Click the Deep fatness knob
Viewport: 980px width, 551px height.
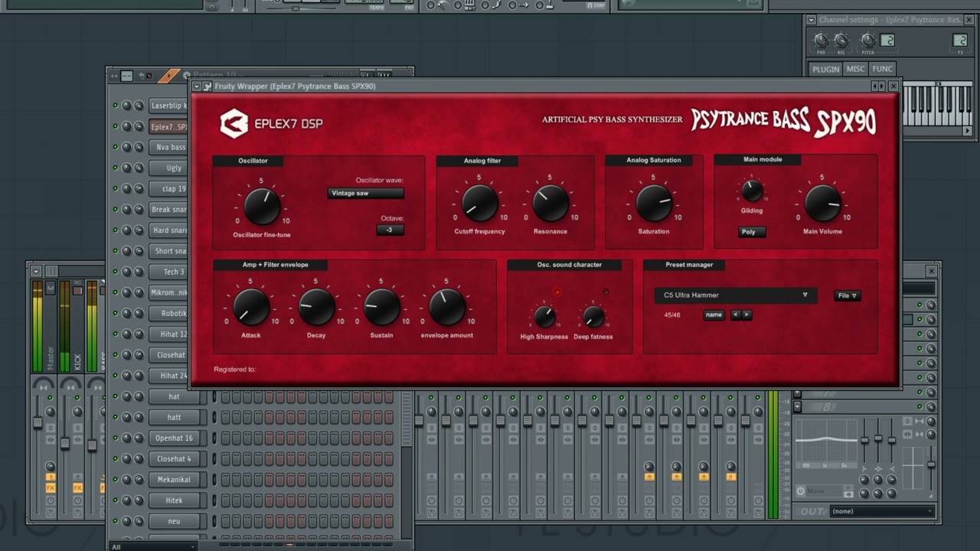point(593,316)
